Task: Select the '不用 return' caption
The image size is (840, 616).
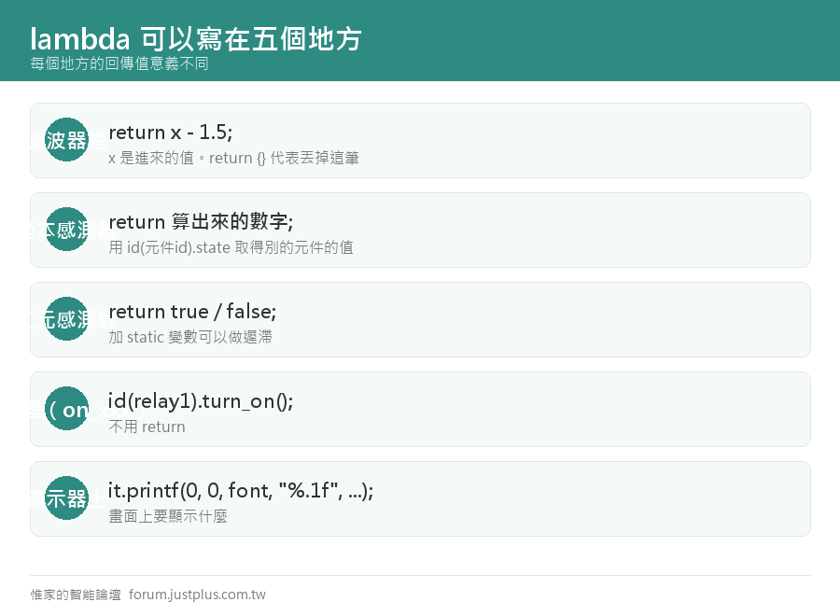Action: (147, 427)
